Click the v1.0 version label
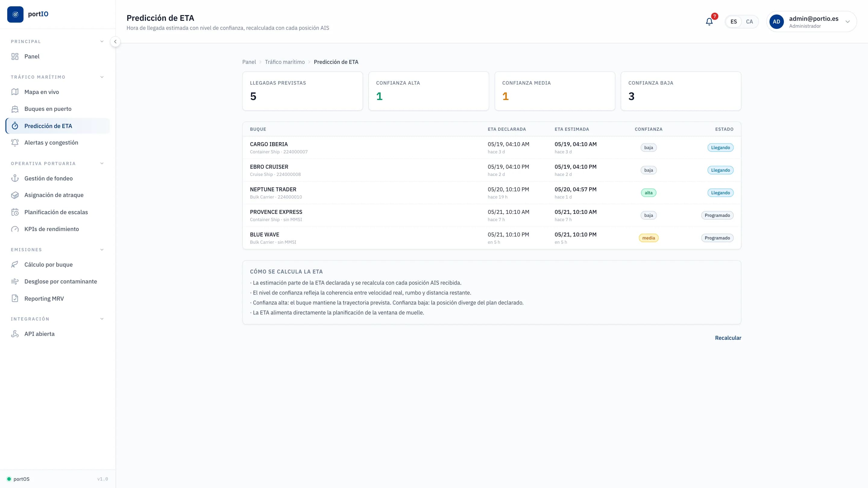This screenshot has width=868, height=488. pos(102,479)
